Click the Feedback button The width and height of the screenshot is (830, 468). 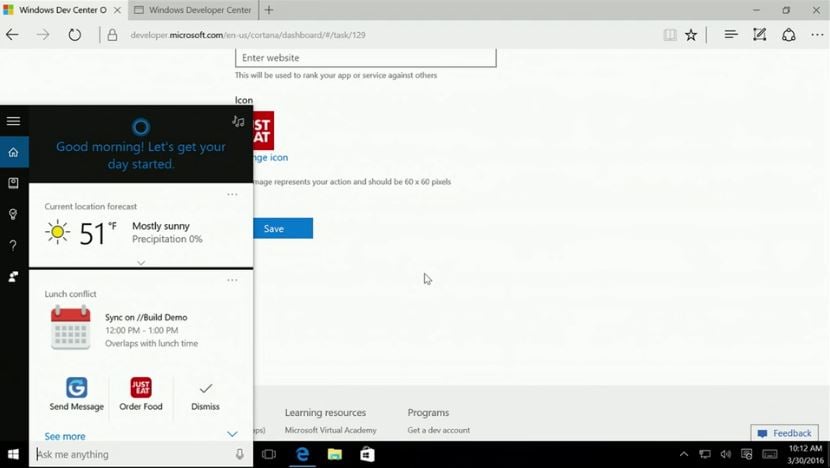pos(784,433)
